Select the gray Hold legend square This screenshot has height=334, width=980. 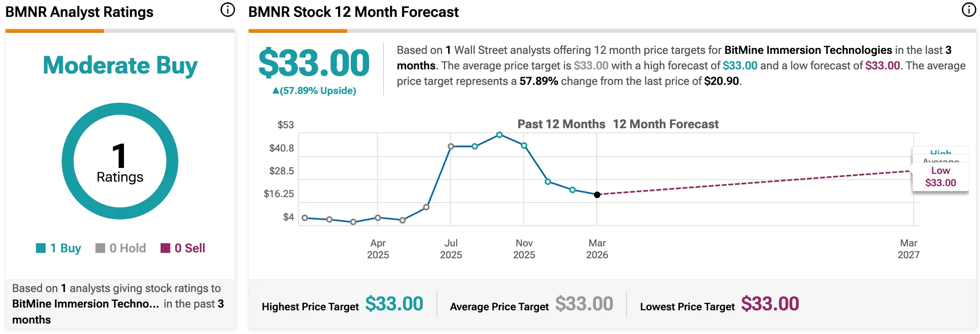(100, 248)
